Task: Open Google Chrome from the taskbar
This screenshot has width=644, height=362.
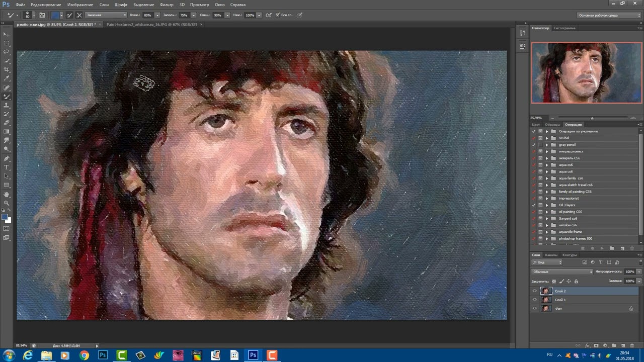Action: click(x=84, y=355)
